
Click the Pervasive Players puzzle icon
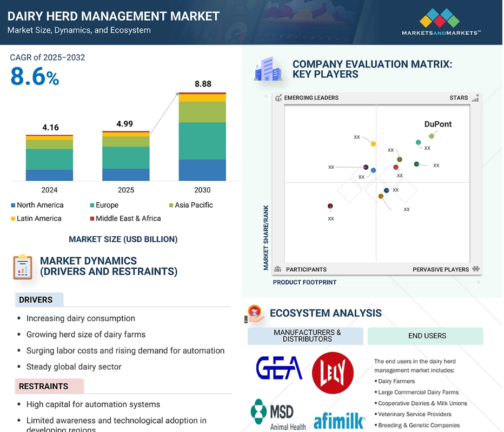click(x=476, y=269)
